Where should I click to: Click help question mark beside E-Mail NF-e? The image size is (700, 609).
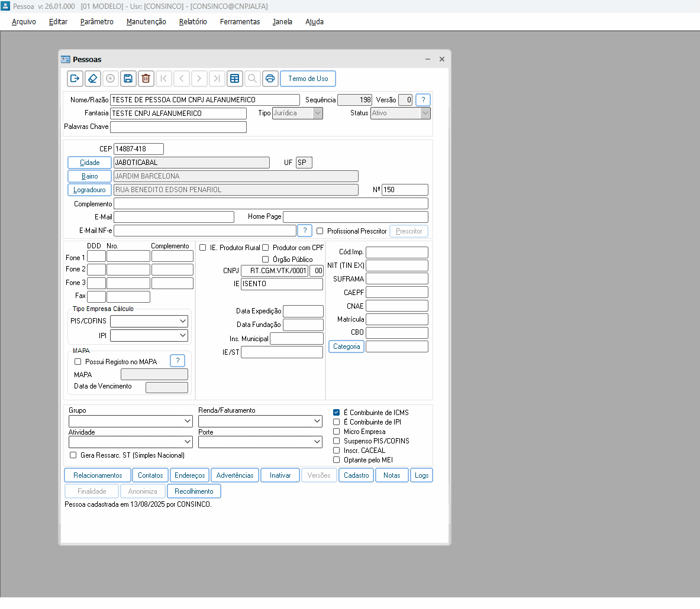305,231
